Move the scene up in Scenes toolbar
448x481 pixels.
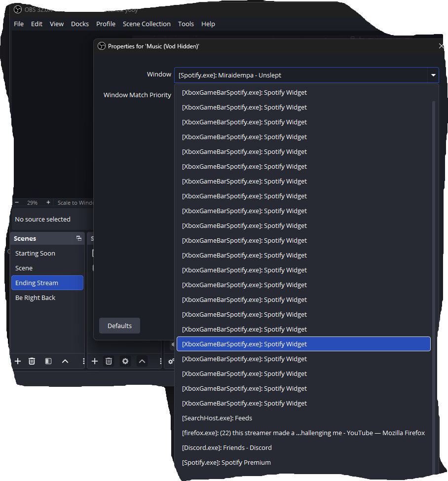point(65,361)
